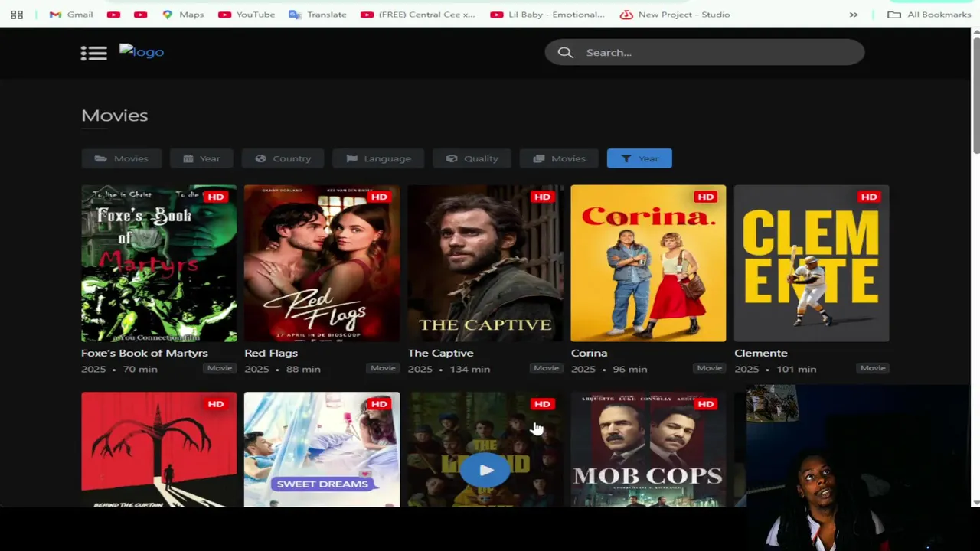This screenshot has height=551, width=980.
Task: Open the Movies filter next to Quality
Action: [x=559, y=158]
